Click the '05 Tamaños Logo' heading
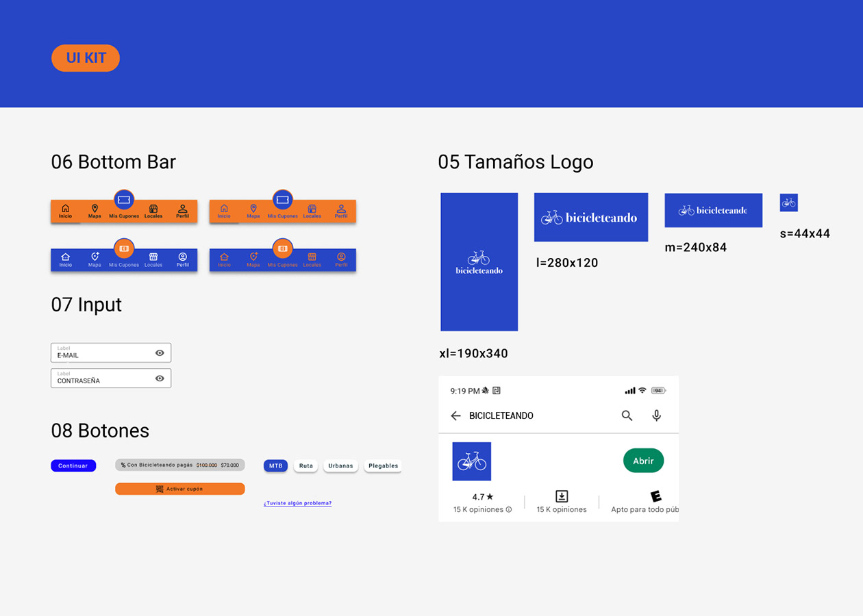Screen dimensions: 863x616 click(516, 162)
